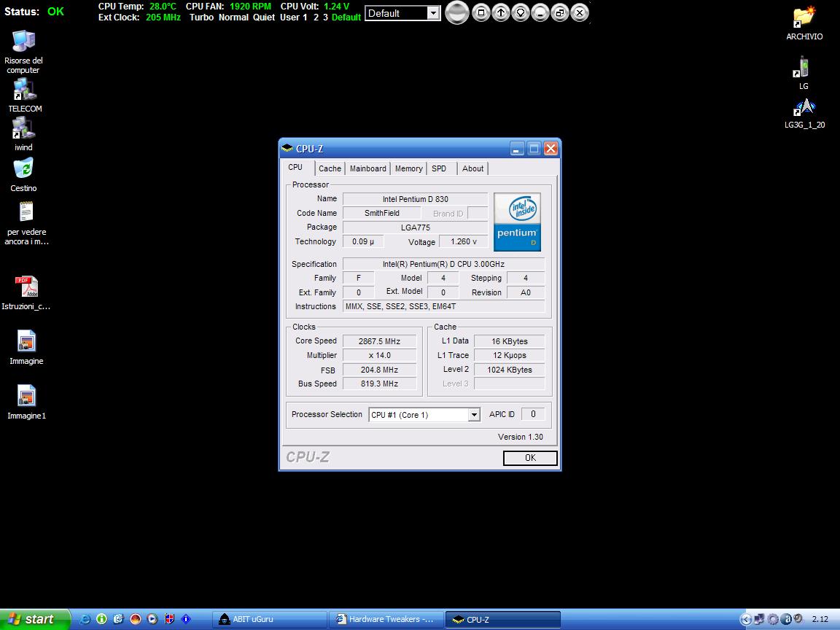This screenshot has height=630, width=840.
Task: Select user profile 3 in uGuru
Action: tap(325, 17)
